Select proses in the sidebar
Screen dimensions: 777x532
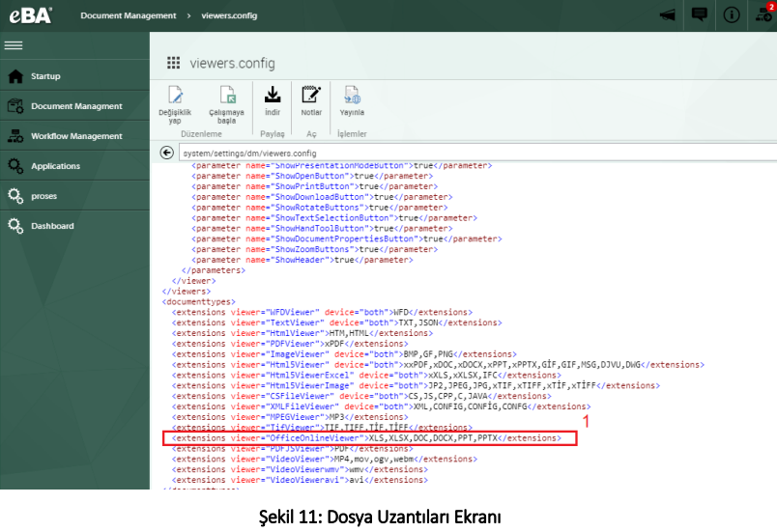pyautogui.click(x=43, y=196)
